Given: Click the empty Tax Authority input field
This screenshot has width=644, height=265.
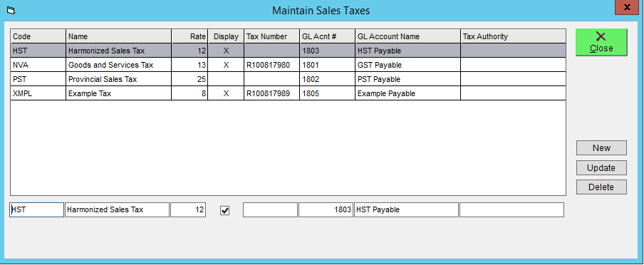Looking at the screenshot, I should coord(511,209).
